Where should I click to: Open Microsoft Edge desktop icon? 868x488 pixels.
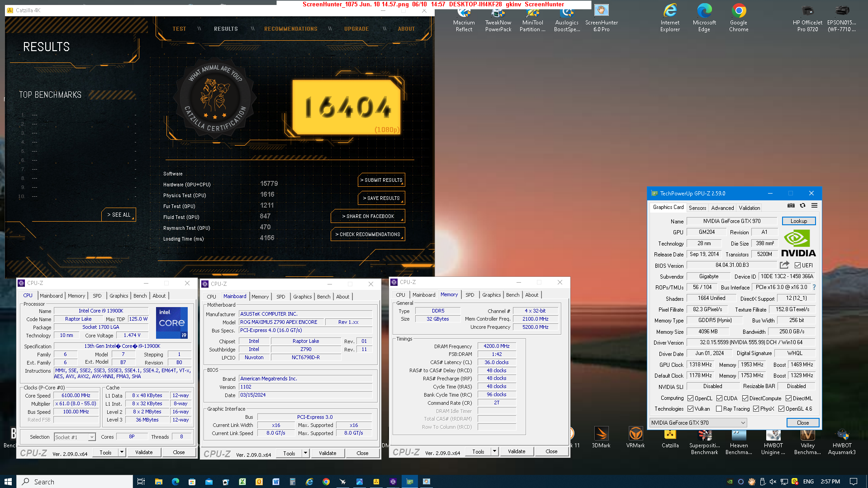(704, 19)
